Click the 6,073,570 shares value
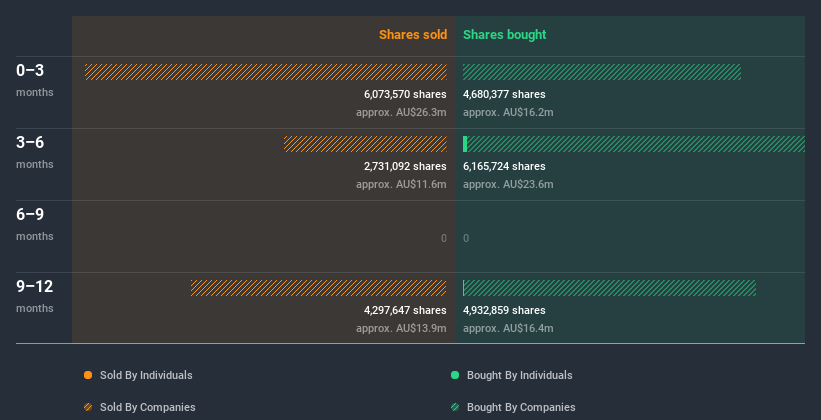This screenshot has width=821, height=420. pos(405,94)
